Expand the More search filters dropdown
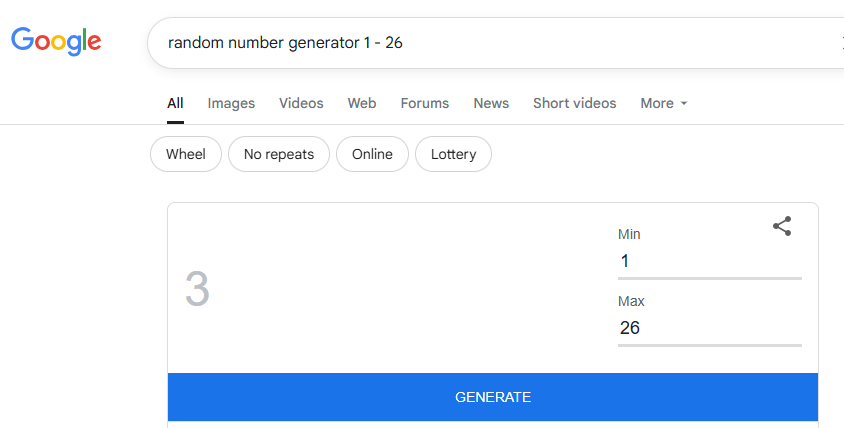 664,103
